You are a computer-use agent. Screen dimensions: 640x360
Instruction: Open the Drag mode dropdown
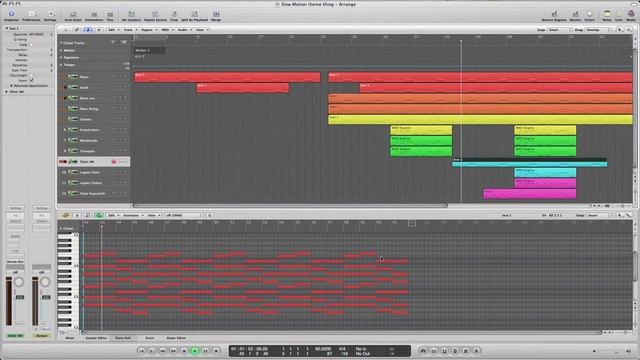click(x=598, y=30)
